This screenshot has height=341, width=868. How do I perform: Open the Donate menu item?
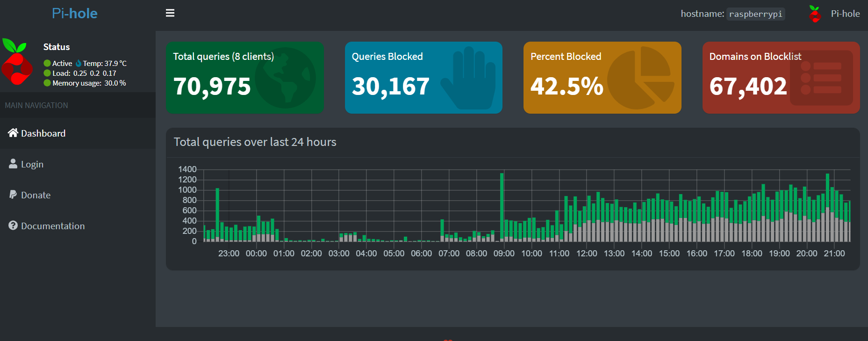click(78, 195)
